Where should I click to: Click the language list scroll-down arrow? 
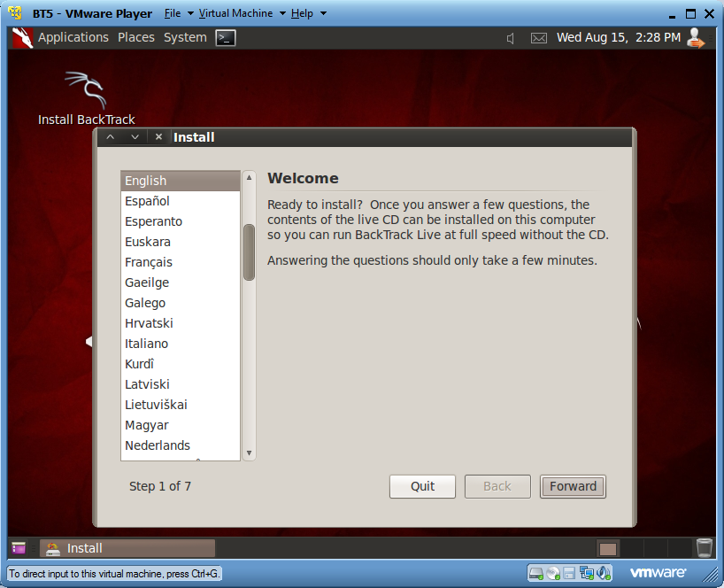(249, 453)
